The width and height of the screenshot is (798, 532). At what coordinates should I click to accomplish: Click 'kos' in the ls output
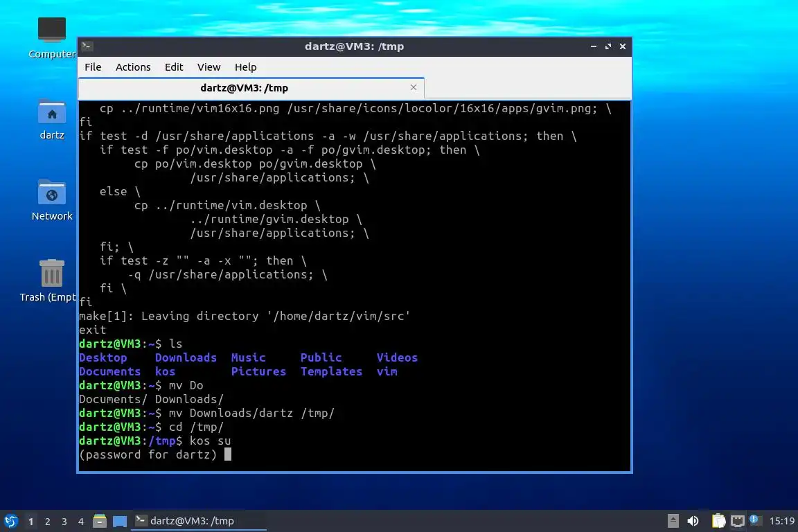[165, 371]
